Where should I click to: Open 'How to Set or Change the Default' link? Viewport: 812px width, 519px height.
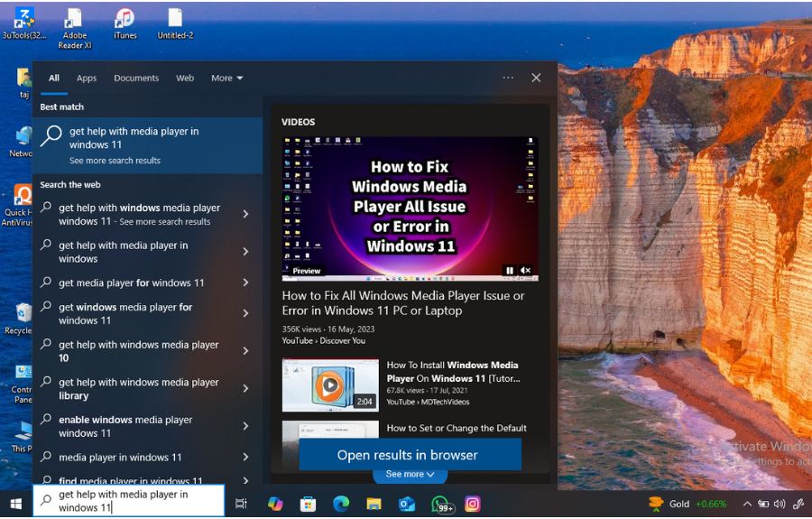tap(457, 429)
